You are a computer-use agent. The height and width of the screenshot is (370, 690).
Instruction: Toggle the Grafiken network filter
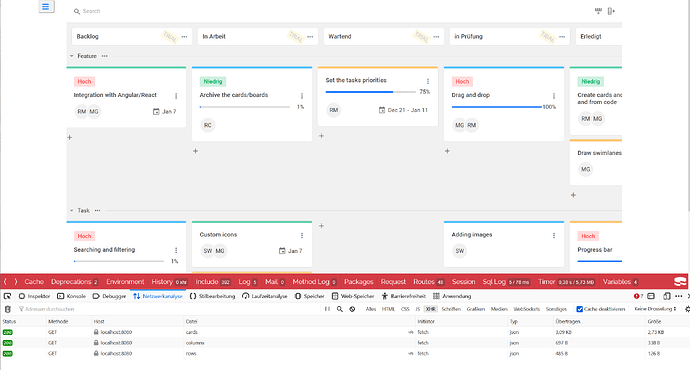tap(476, 309)
